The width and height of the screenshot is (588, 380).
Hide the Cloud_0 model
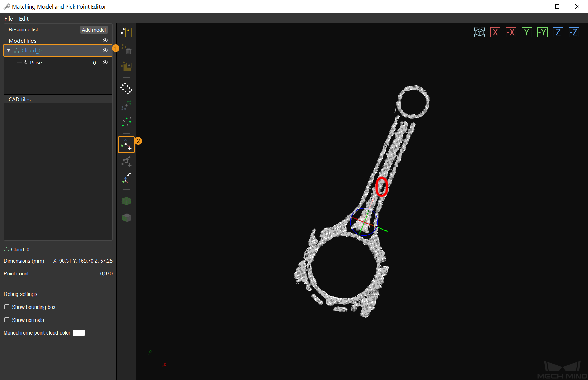tap(105, 50)
